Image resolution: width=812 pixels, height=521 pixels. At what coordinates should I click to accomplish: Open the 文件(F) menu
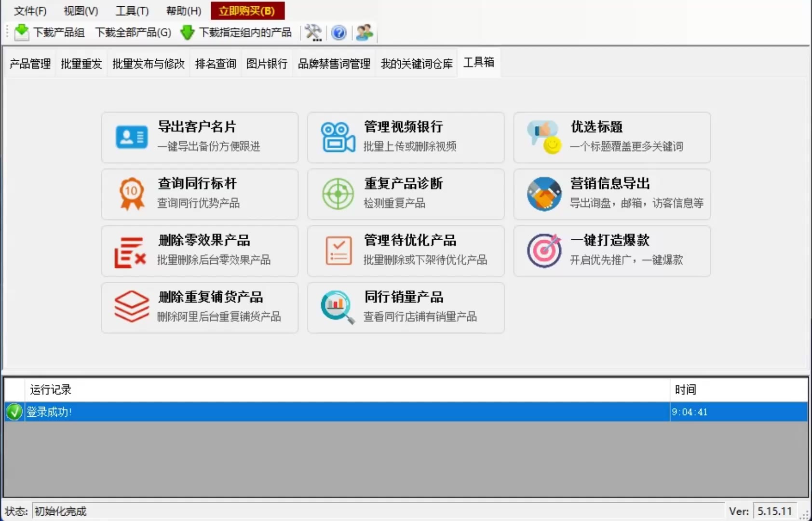30,11
